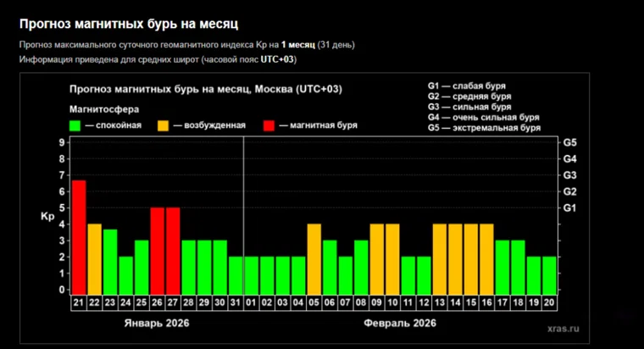
Task: Click the red bar above date 26
Action: 157,249
